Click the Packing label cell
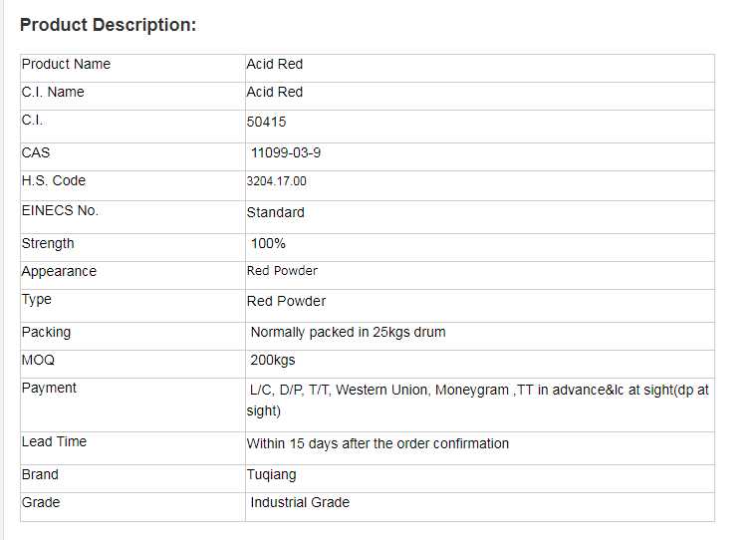756x540 pixels. pyautogui.click(x=46, y=332)
